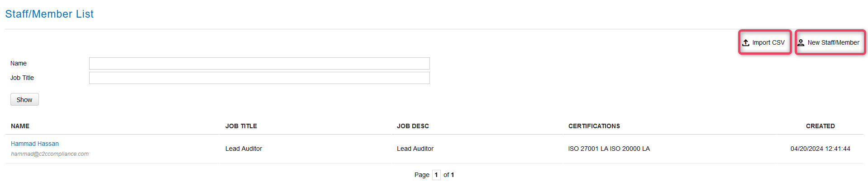This screenshot has height=191, width=868.
Task: Create a New Staff/Member
Action: pyautogui.click(x=830, y=42)
